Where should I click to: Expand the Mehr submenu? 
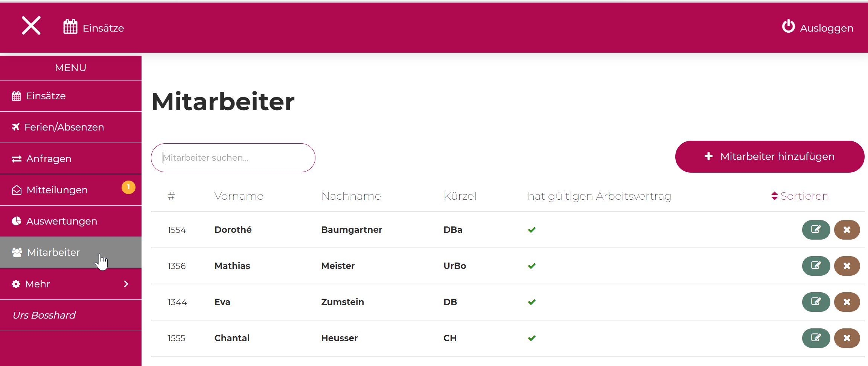(x=71, y=284)
